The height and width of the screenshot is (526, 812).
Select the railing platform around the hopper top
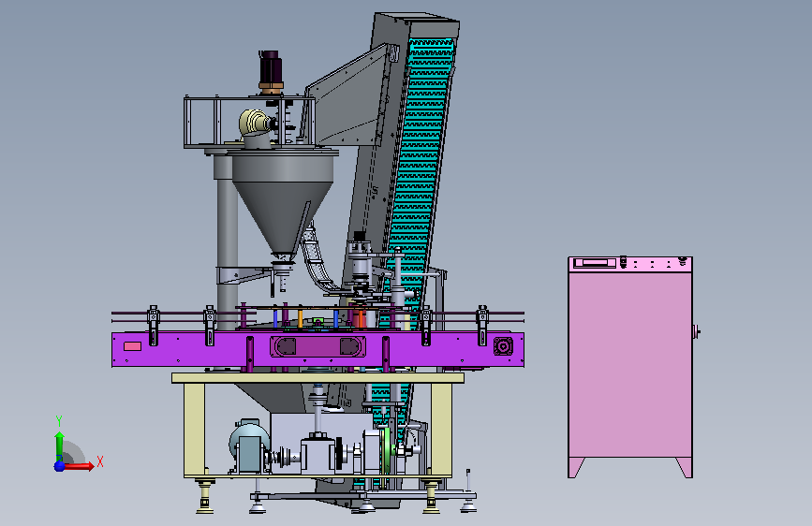tap(248, 123)
